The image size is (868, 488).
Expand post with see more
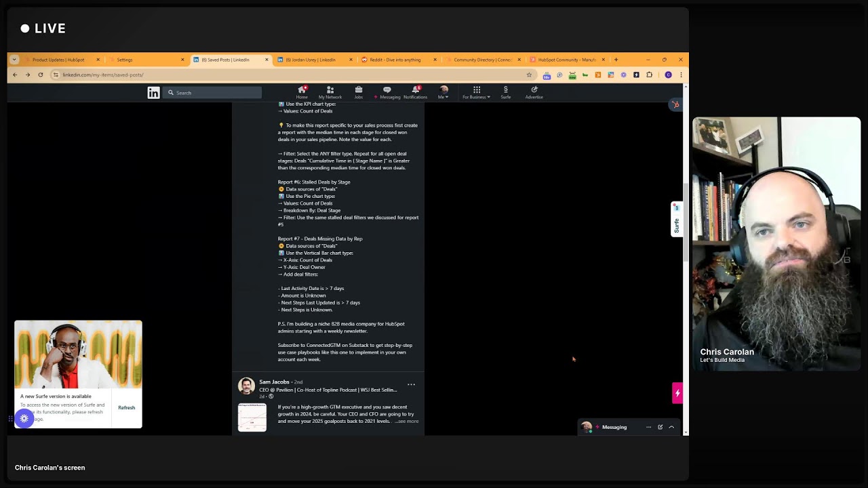tap(407, 422)
